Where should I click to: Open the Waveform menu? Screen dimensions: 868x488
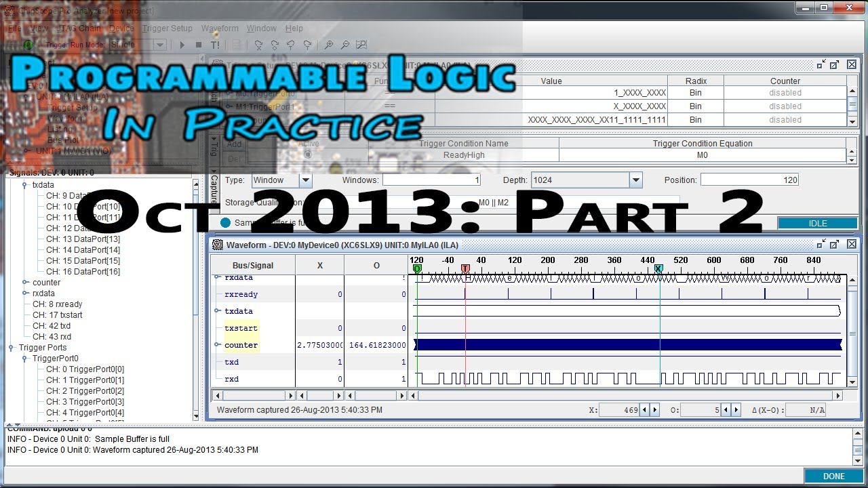[x=220, y=28]
